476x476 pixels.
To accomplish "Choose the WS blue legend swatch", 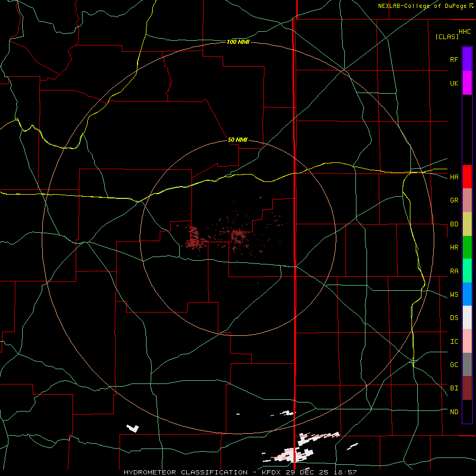I will pyautogui.click(x=467, y=294).
